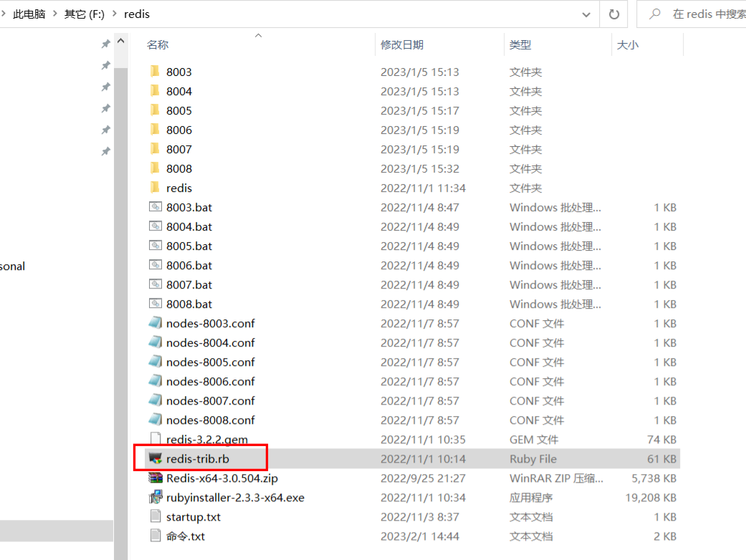
Task: Select the redis-3.2.2.gem file icon
Action: pos(156,439)
